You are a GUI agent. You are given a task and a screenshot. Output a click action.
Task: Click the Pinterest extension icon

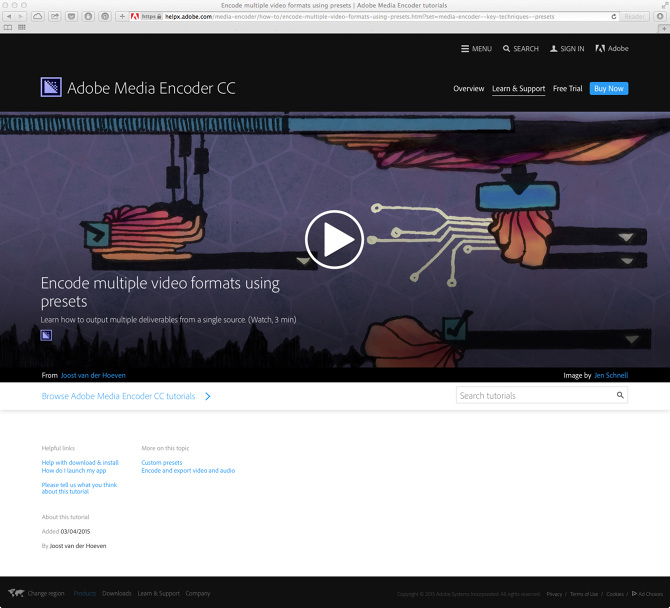tap(105, 16)
